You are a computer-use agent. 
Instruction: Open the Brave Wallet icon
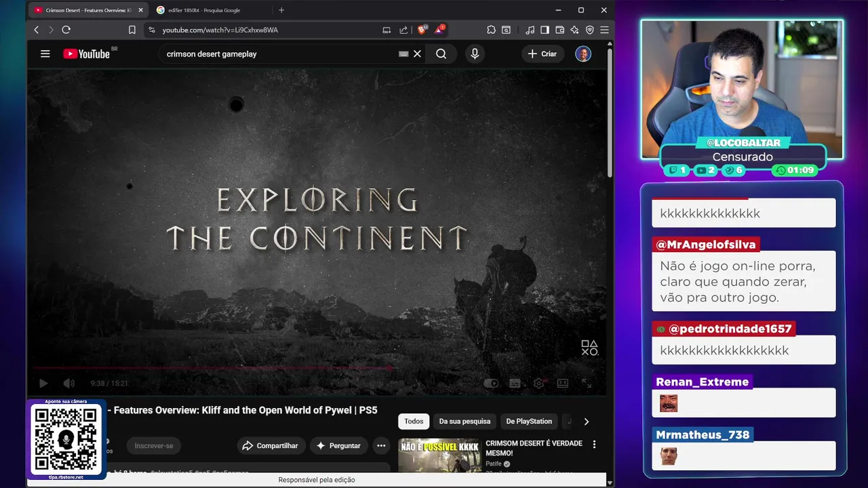pos(559,30)
